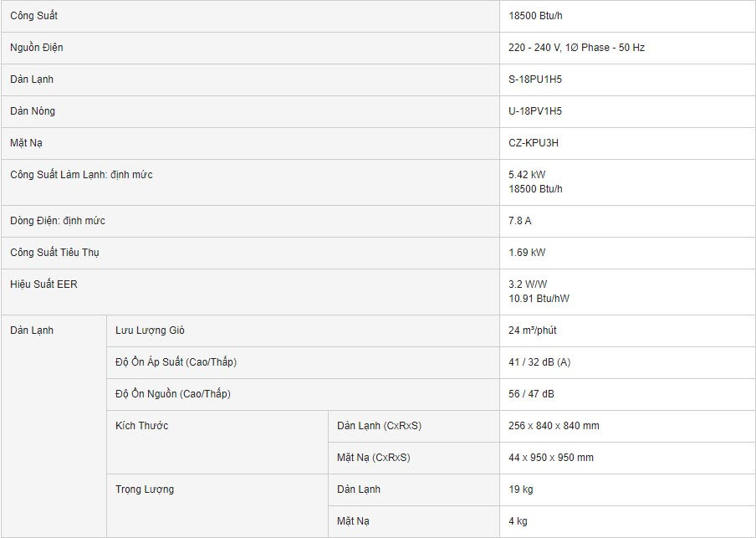
Task: Select the "Lưu Lượng Gió" label
Action: click(150, 330)
